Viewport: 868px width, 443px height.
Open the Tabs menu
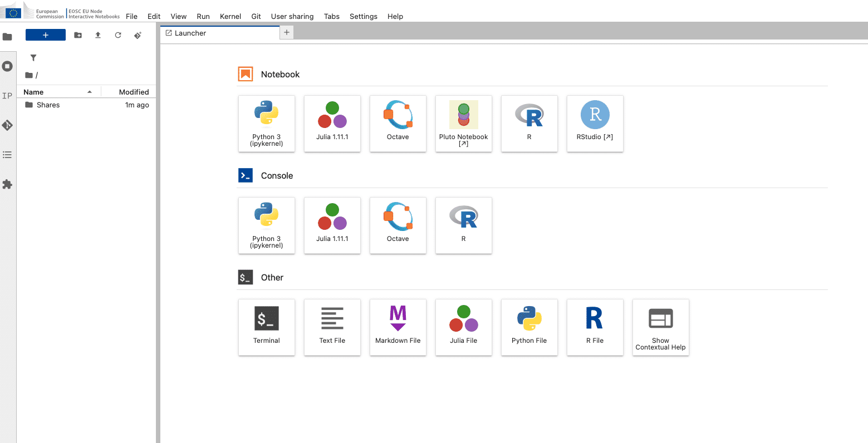332,16
